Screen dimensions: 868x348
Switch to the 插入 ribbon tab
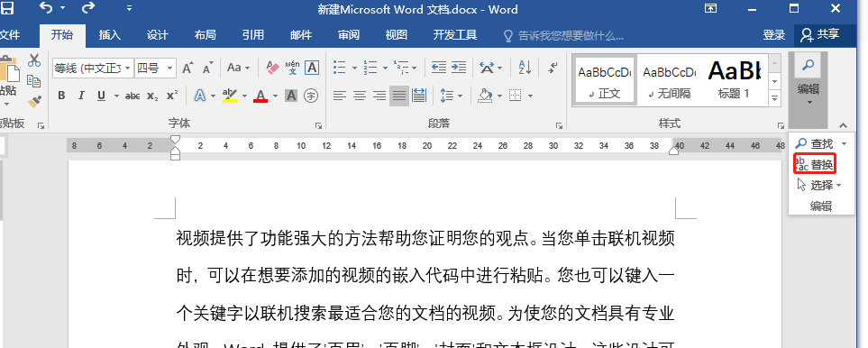point(110,35)
